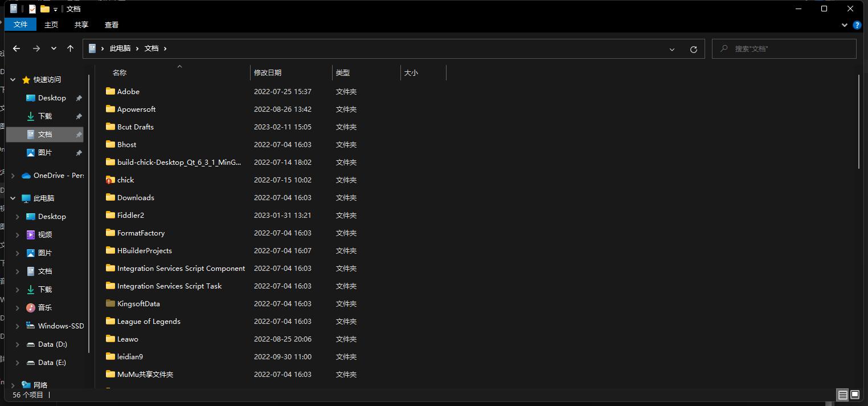Screen dimensions: 868x406
Task: Select the Apowersoft folder icon
Action: [x=110, y=109]
